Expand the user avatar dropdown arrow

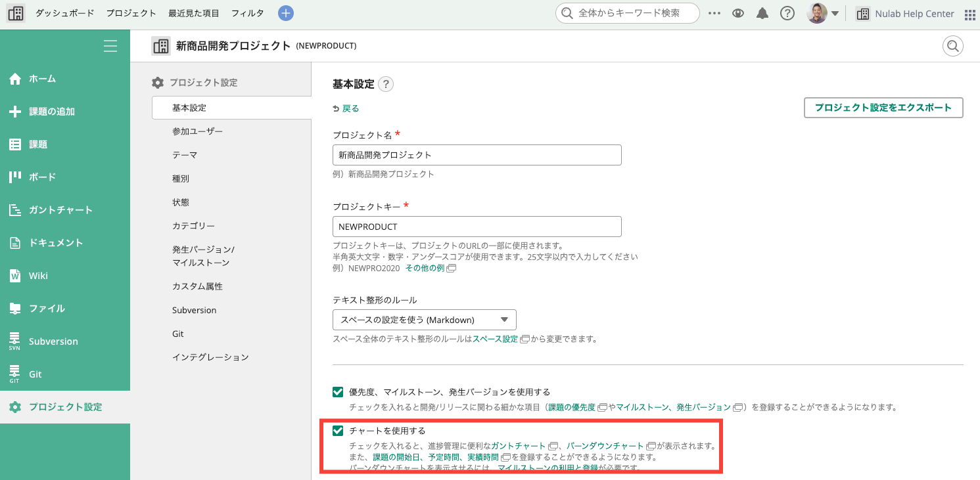click(x=835, y=14)
